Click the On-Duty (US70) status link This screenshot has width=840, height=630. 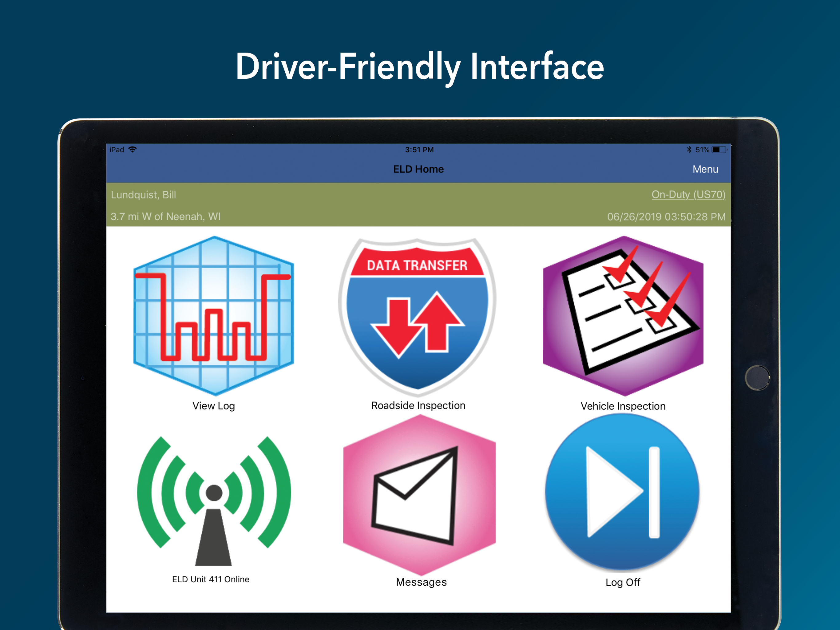[x=688, y=194]
